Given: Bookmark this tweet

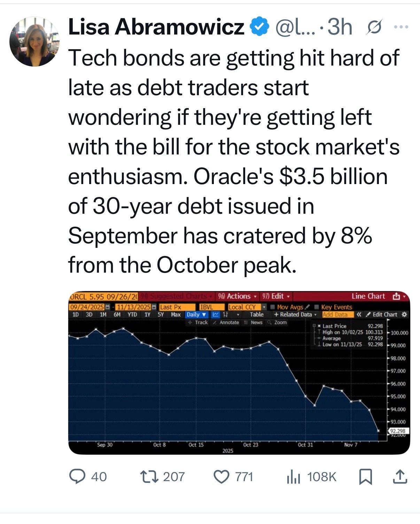Looking at the screenshot, I should click(366, 477).
